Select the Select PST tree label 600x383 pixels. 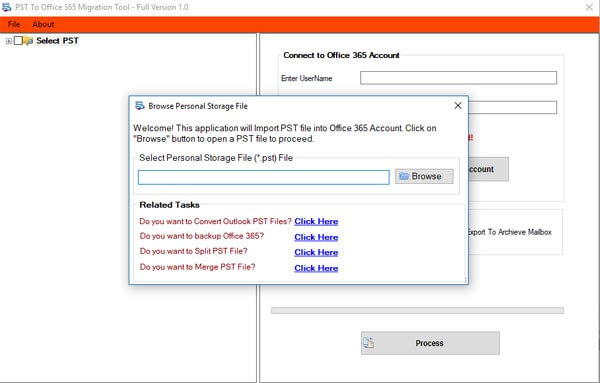57,41
